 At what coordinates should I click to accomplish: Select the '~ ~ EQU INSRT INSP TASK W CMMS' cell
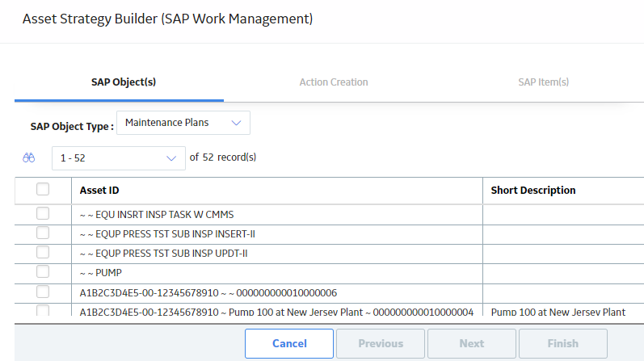point(277,214)
